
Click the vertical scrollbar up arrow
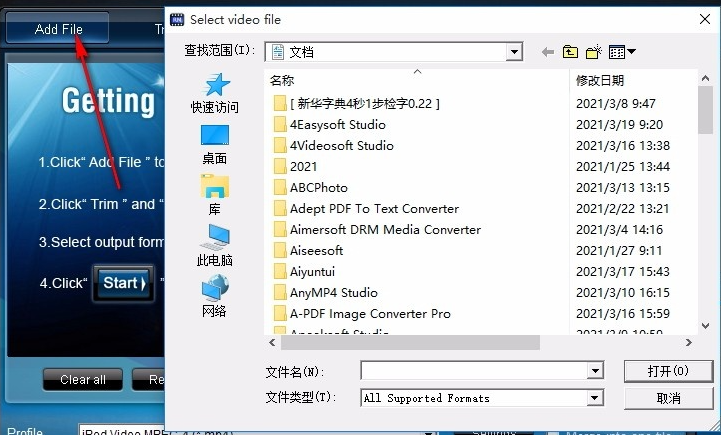pyautogui.click(x=705, y=78)
